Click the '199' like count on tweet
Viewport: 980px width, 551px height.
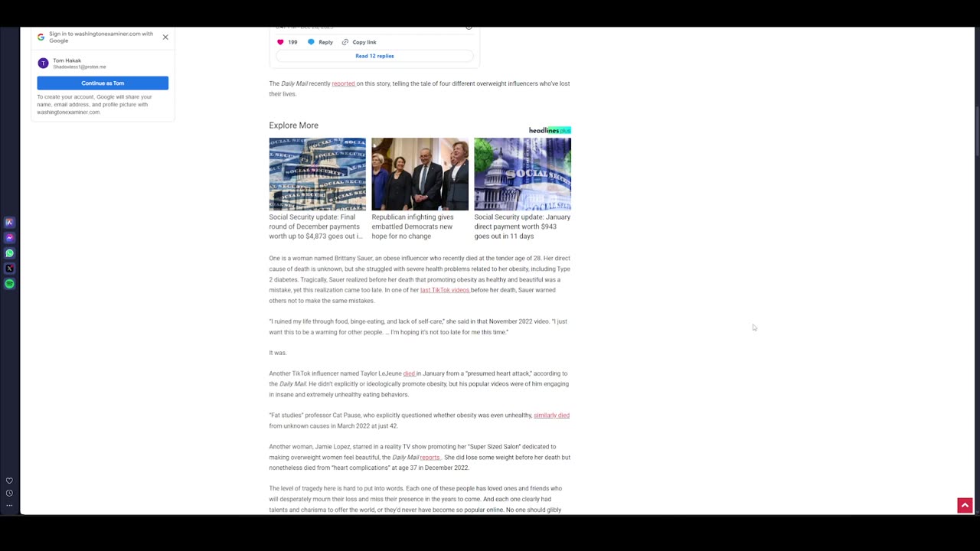[x=292, y=42]
